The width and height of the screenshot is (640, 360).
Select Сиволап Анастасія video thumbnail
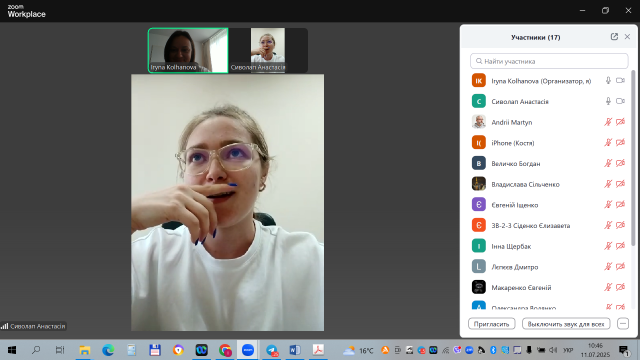click(268, 51)
